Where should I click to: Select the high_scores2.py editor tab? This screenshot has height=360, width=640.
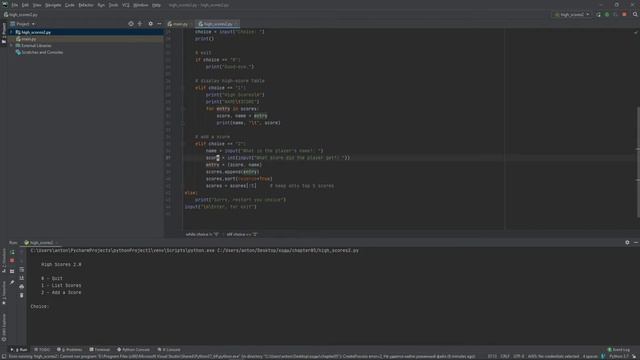coord(218,24)
